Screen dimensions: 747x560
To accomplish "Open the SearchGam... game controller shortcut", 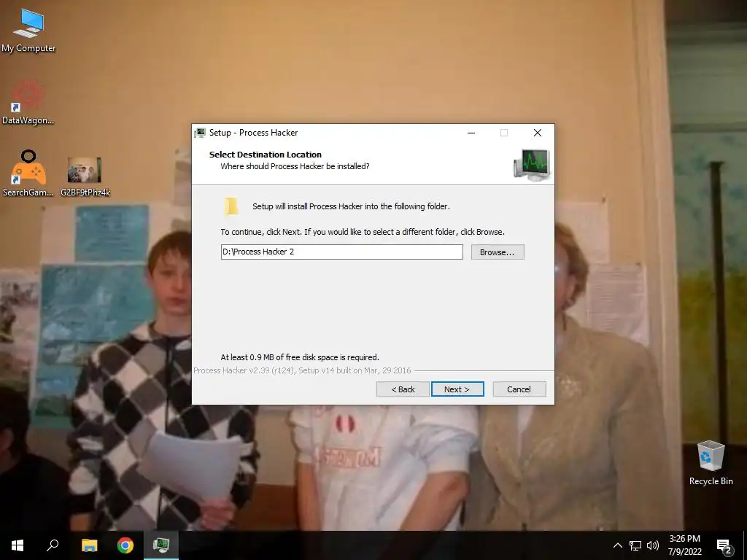I will tap(28, 174).
